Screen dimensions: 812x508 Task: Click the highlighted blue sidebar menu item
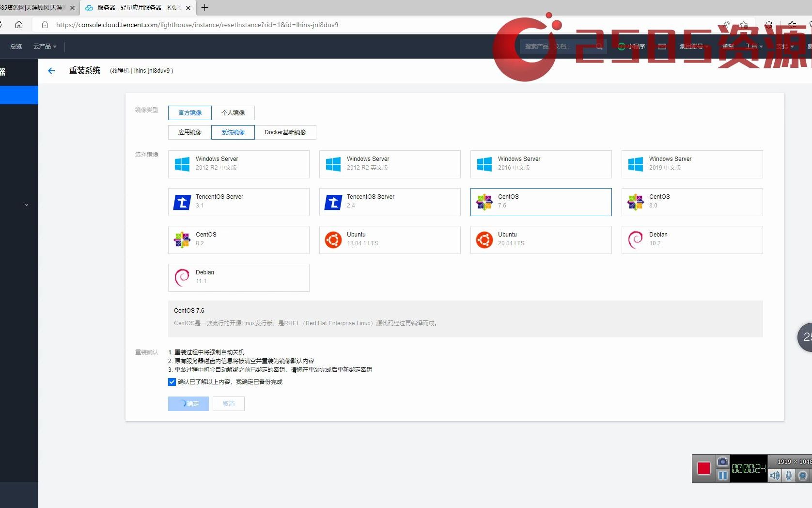[x=19, y=95]
